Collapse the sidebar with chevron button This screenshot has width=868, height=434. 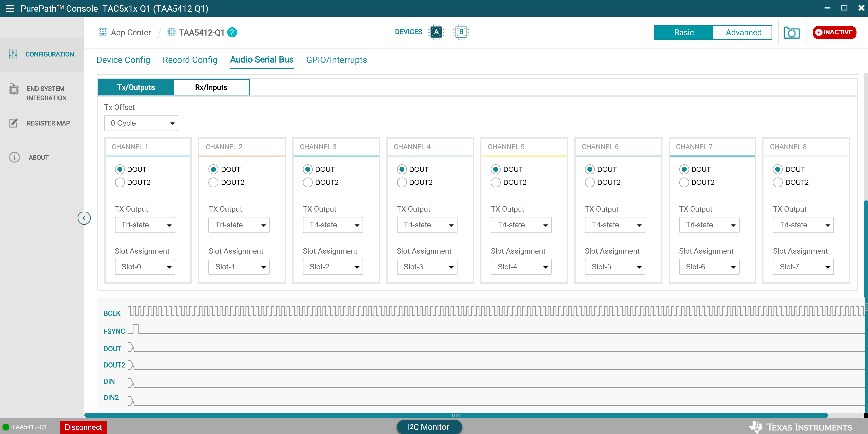84,218
